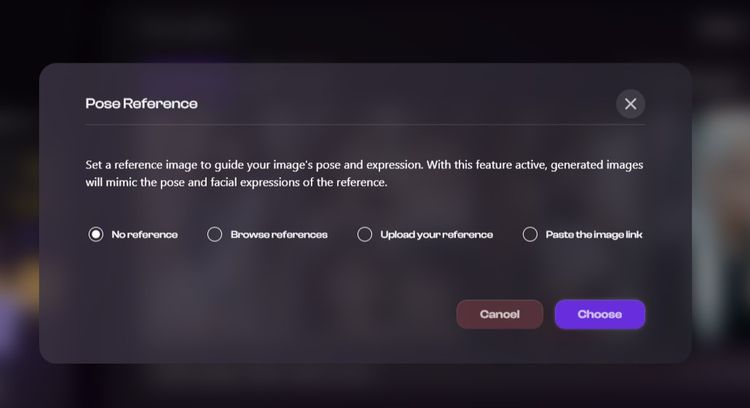This screenshot has width=750, height=408.
Task: Click the "Paste the image link" option label
Action: point(594,234)
